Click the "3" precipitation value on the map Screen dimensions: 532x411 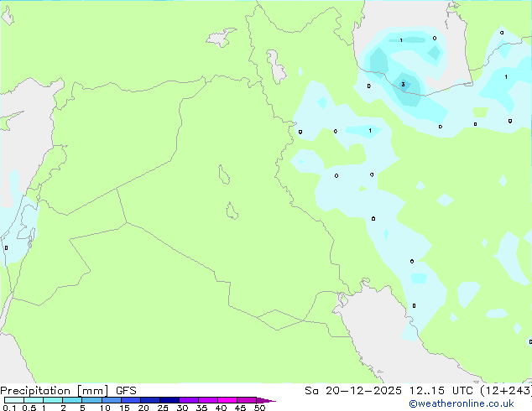(403, 85)
